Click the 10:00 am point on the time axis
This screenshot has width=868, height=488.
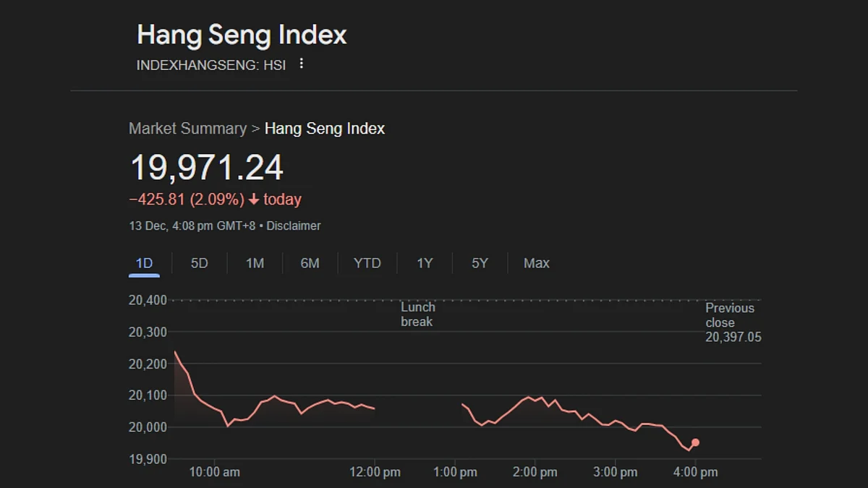214,472
